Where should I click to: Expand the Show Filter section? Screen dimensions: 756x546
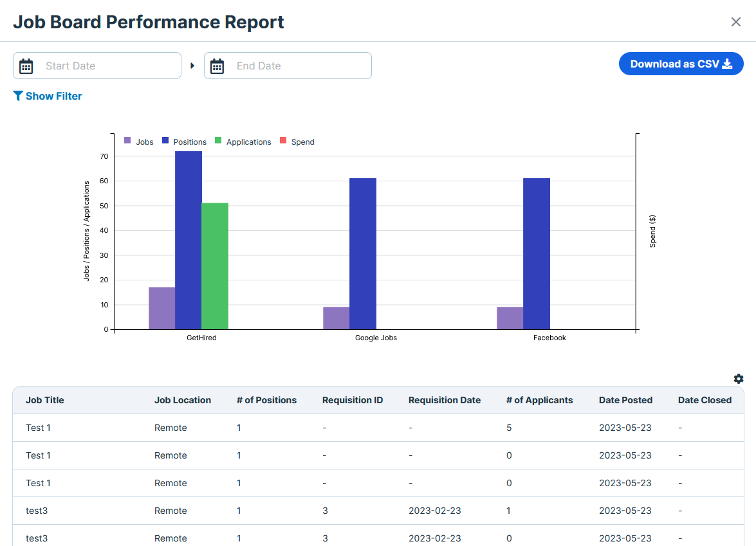click(x=53, y=96)
